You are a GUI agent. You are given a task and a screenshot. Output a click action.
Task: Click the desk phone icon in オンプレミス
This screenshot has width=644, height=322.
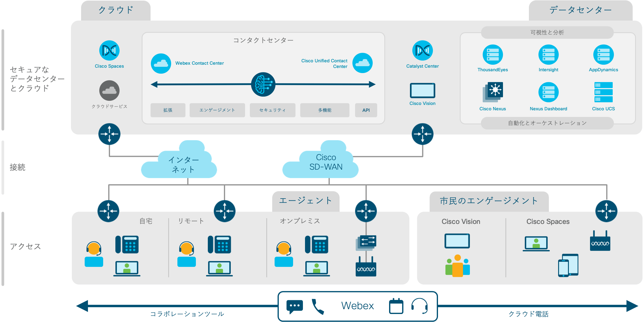tap(317, 244)
